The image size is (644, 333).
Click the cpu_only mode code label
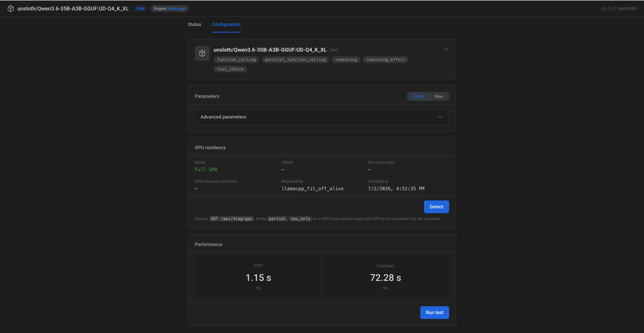[x=300, y=219]
